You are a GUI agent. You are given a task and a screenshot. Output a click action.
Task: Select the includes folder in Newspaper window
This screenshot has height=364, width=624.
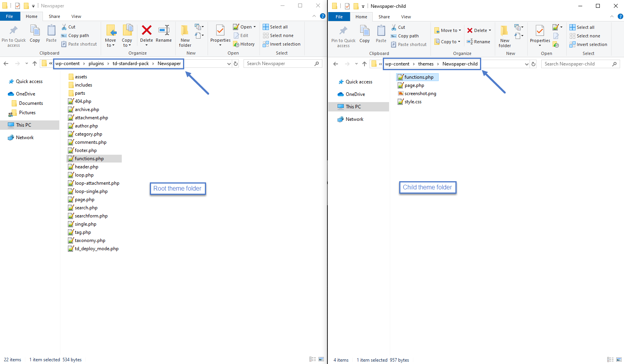[80, 85]
